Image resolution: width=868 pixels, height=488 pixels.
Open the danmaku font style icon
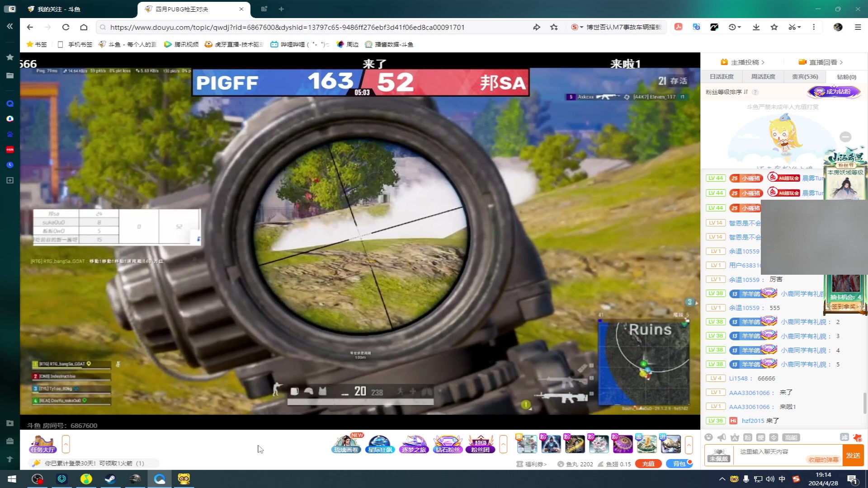(x=735, y=437)
